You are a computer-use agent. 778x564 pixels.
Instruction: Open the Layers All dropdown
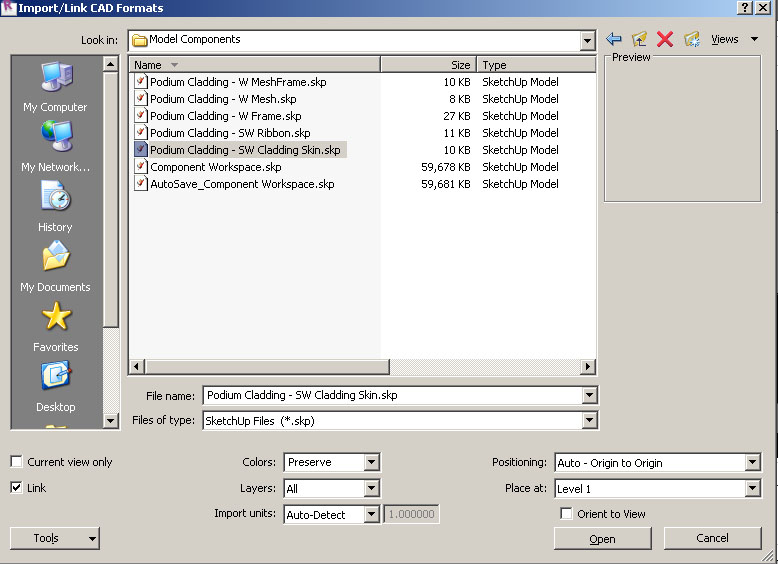pos(371,488)
